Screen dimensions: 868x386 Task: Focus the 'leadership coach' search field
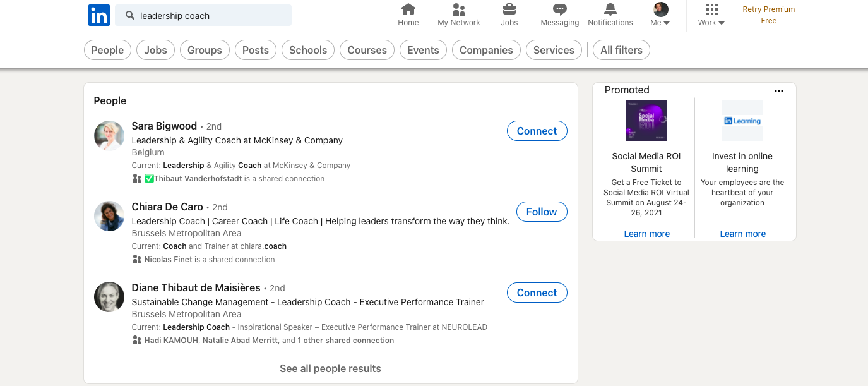(203, 16)
